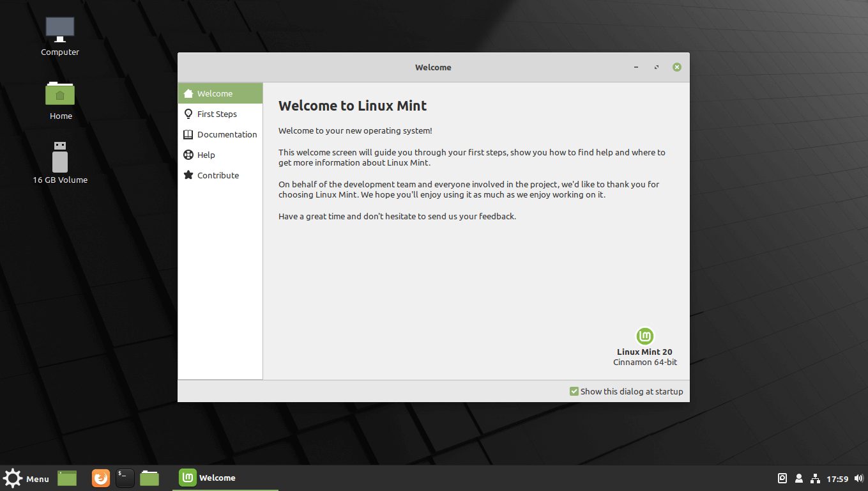
Task: Click the Welcome window title bar text
Action: 433,67
